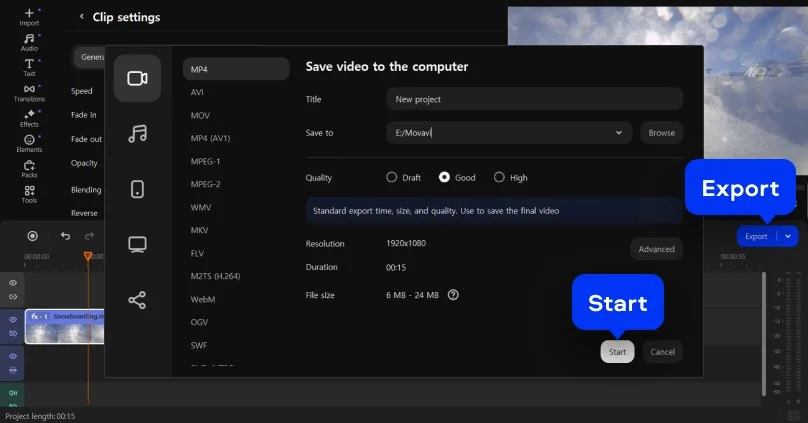Screen dimensions: 808x423
Task: Select the Good quality radio button
Action: pyautogui.click(x=444, y=177)
